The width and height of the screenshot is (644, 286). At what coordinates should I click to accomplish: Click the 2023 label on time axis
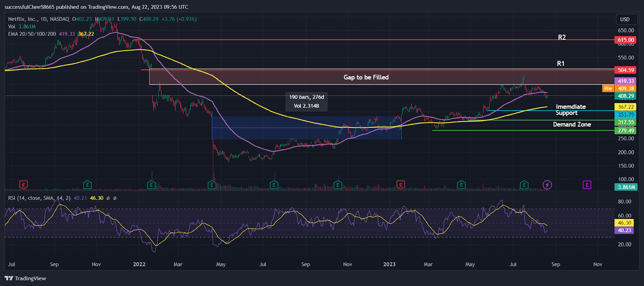(389, 264)
